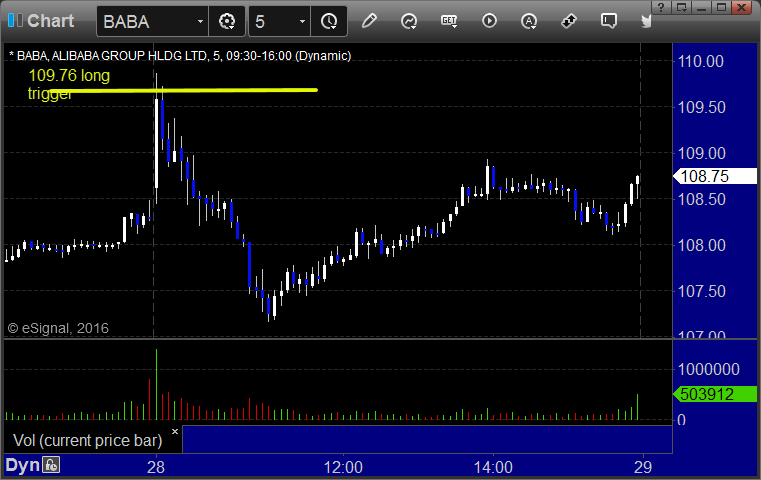The height and width of the screenshot is (480, 761).
Task: Click the 109.50 price axis label
Action: tap(701, 107)
